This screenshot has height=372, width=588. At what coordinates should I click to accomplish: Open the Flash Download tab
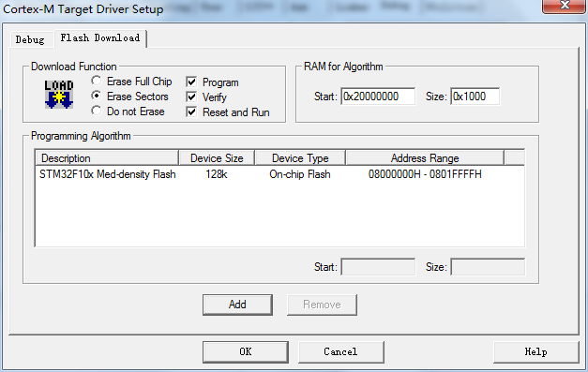pyautogui.click(x=100, y=37)
